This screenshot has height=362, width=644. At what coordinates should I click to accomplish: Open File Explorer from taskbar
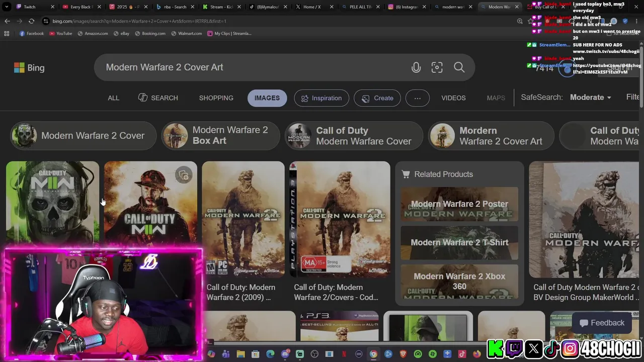[240, 354]
